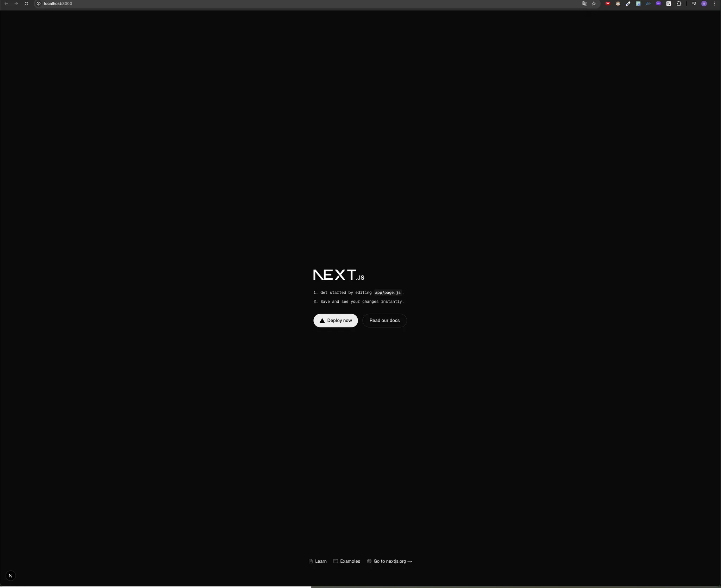The image size is (721, 588).
Task: Open the QR code extension
Action: tap(669, 4)
